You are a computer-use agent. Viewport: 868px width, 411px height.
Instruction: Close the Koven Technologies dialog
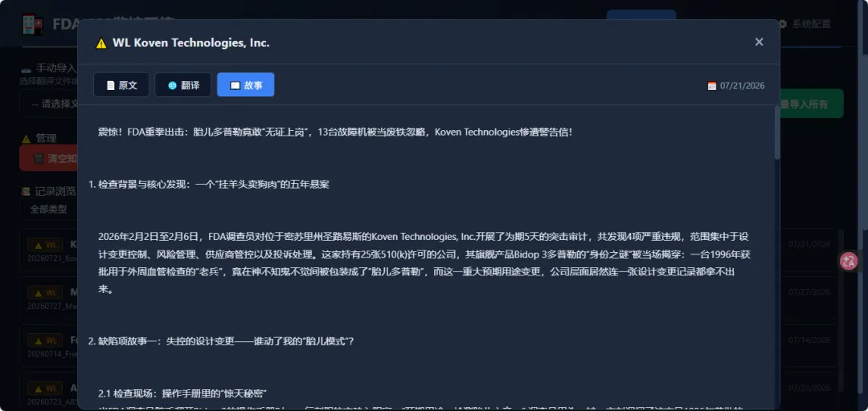coord(759,42)
